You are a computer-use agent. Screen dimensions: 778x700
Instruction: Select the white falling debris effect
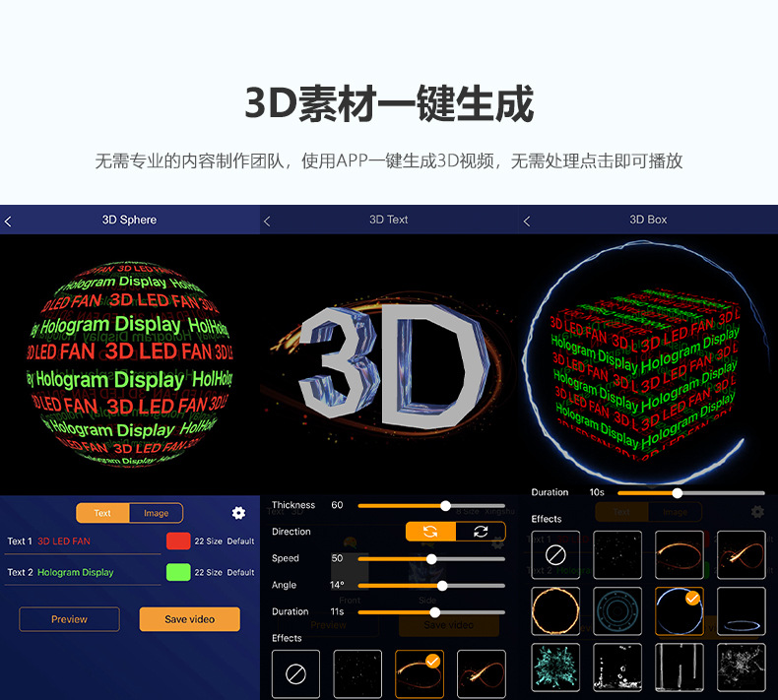pyautogui.click(x=617, y=668)
